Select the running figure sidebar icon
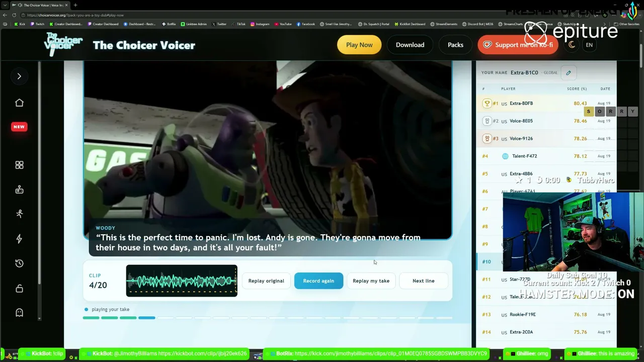Screen dimensions: 644x362 pos(19,214)
